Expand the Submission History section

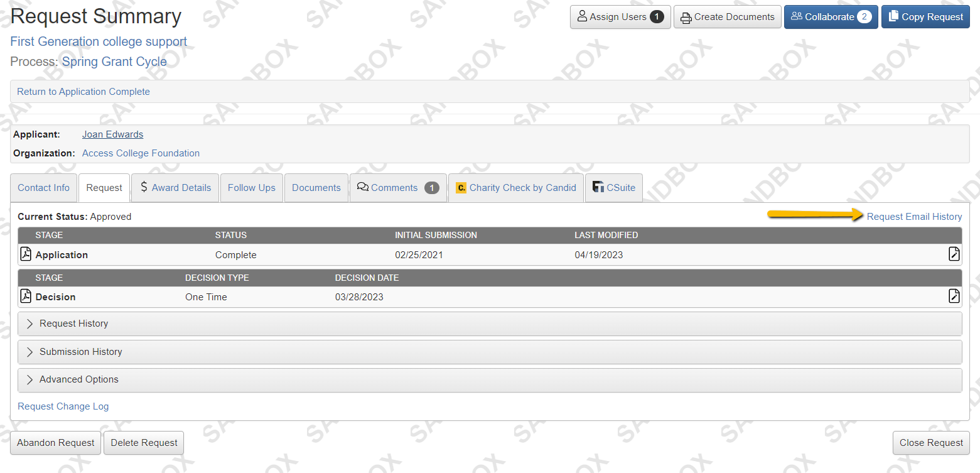[x=490, y=352]
